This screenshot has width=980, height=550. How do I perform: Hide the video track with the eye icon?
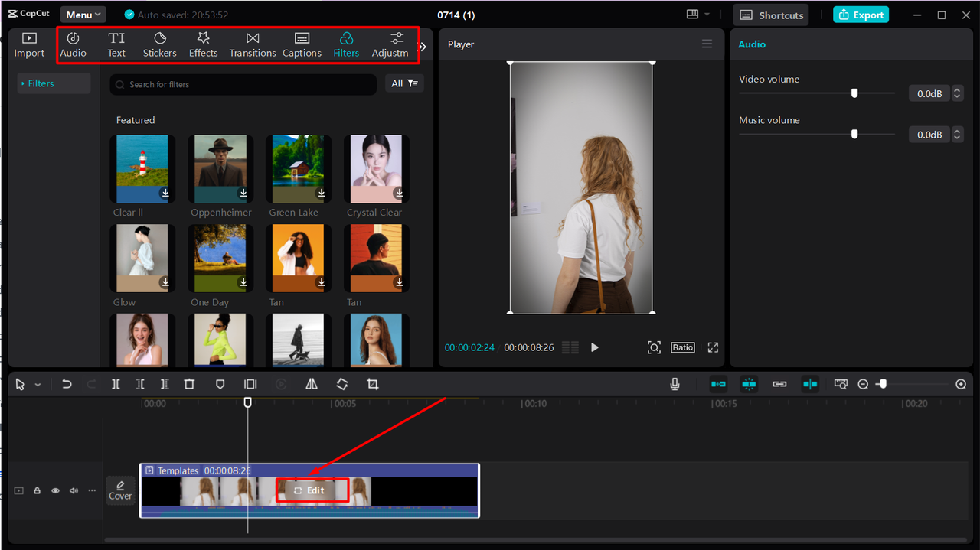55,490
